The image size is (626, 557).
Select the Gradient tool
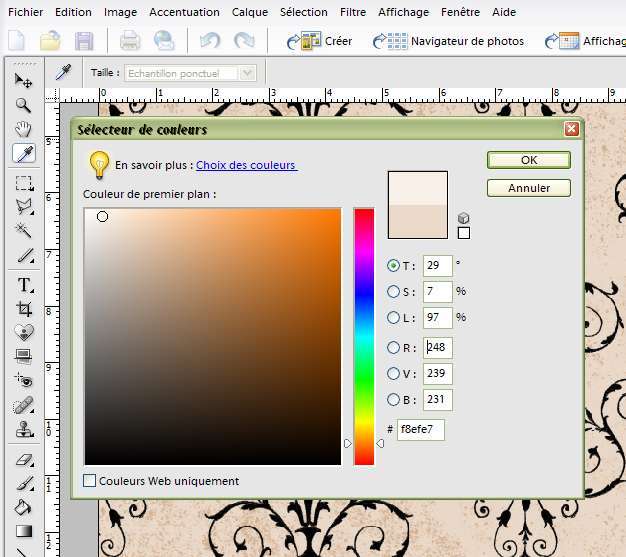click(x=24, y=531)
